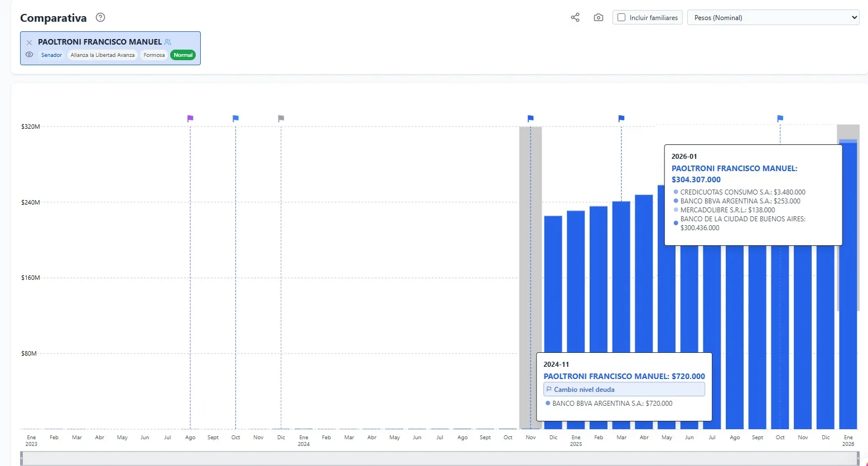The image size is (868, 466).
Task: Click the timeline range slider bar
Action: [440, 458]
